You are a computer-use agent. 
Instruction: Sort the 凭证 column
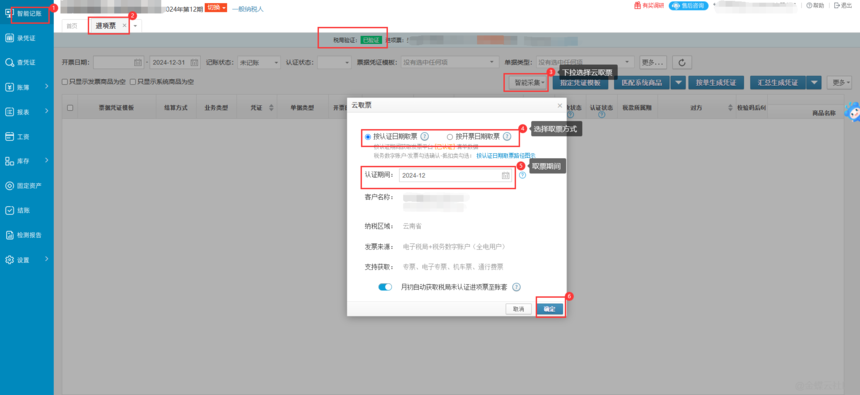[271, 108]
